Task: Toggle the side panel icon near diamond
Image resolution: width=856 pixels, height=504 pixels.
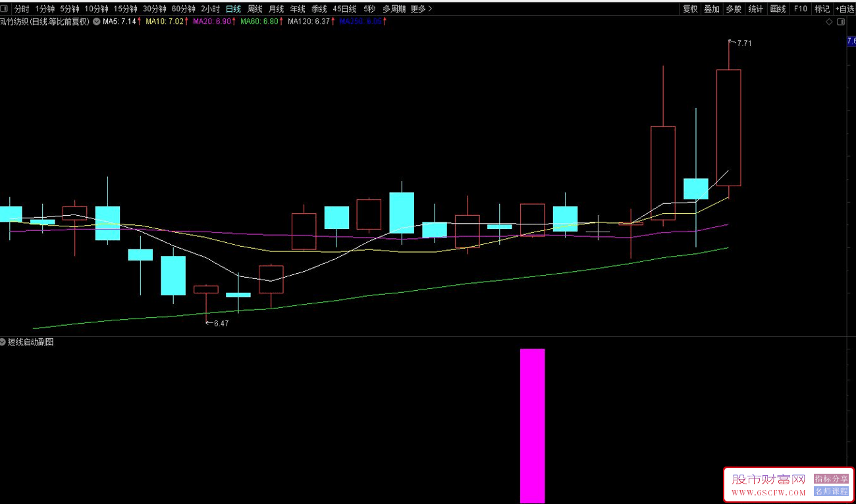Action: (841, 22)
